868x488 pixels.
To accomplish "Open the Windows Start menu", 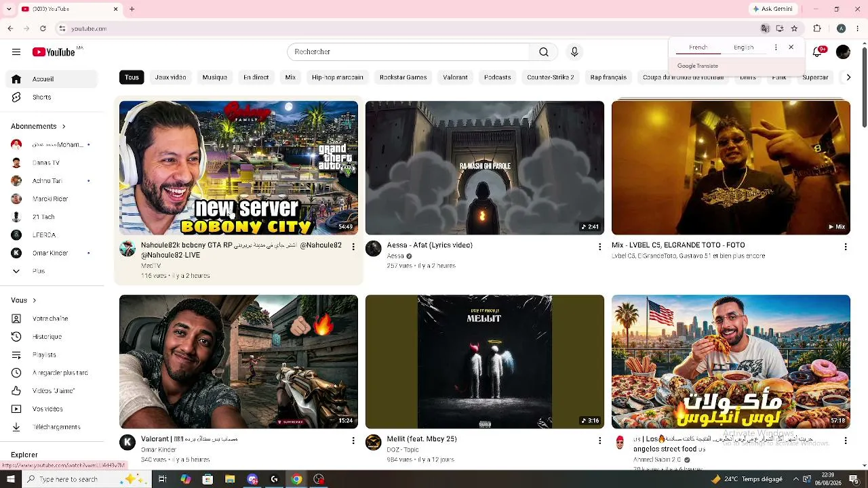I will tap(11, 479).
